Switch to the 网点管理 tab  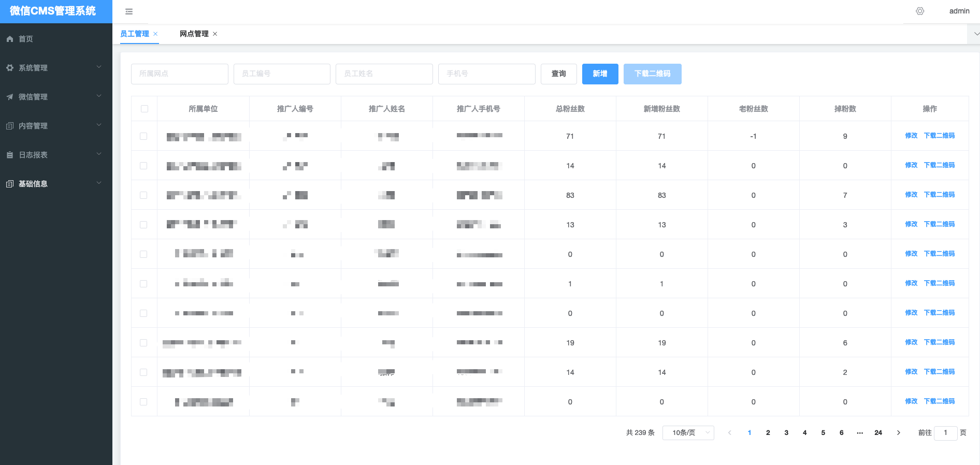click(194, 34)
